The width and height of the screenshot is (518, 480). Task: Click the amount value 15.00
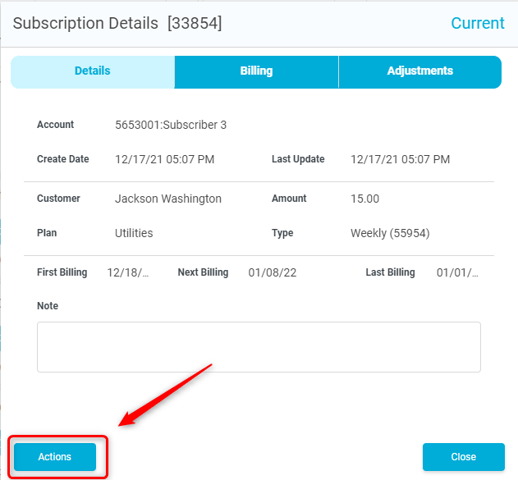[x=365, y=199]
